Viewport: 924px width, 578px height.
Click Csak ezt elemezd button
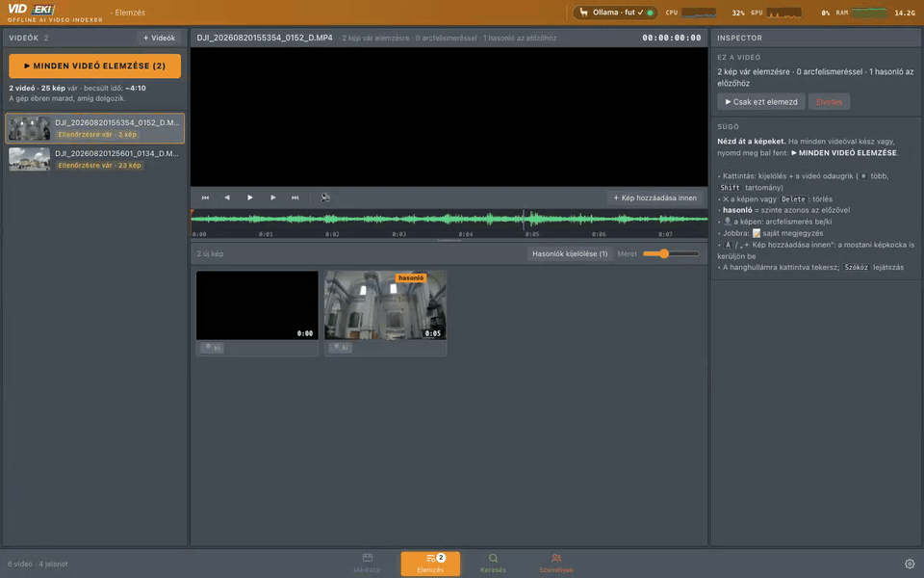coord(760,102)
